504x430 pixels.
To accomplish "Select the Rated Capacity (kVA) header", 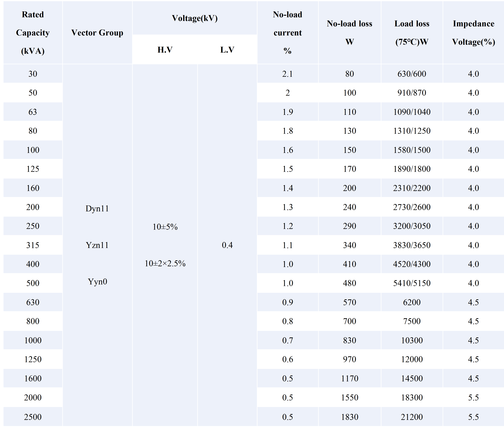I will 33,33.
